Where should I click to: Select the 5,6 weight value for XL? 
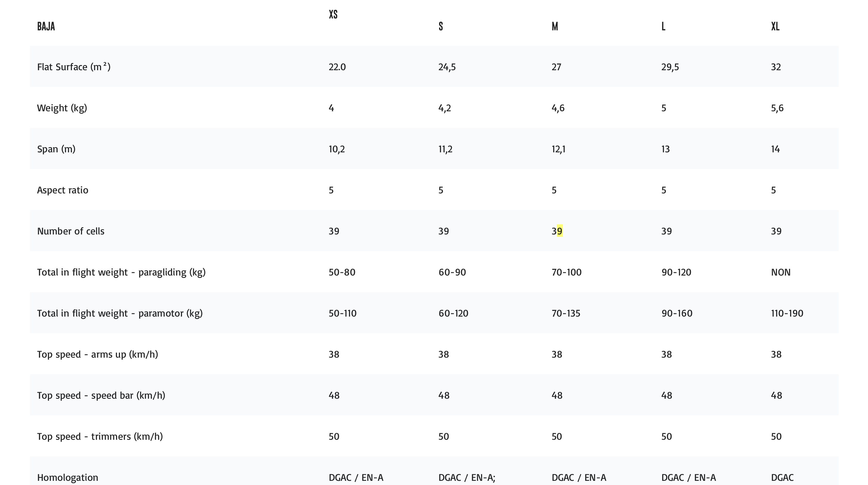point(777,108)
